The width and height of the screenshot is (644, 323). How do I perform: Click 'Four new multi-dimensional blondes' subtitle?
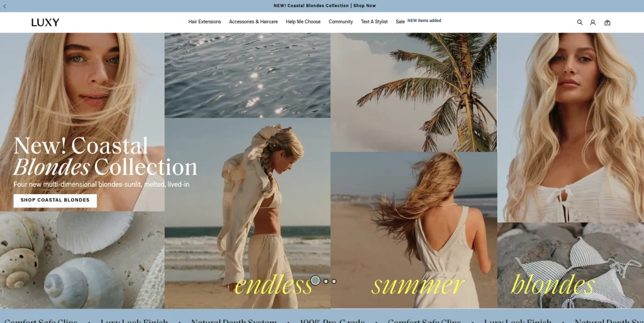coord(101,185)
